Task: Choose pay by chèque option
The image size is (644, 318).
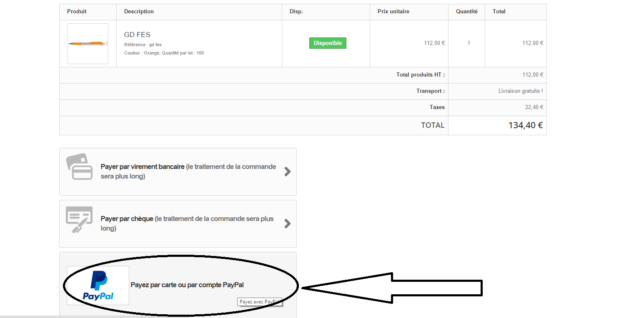Action: click(x=178, y=224)
